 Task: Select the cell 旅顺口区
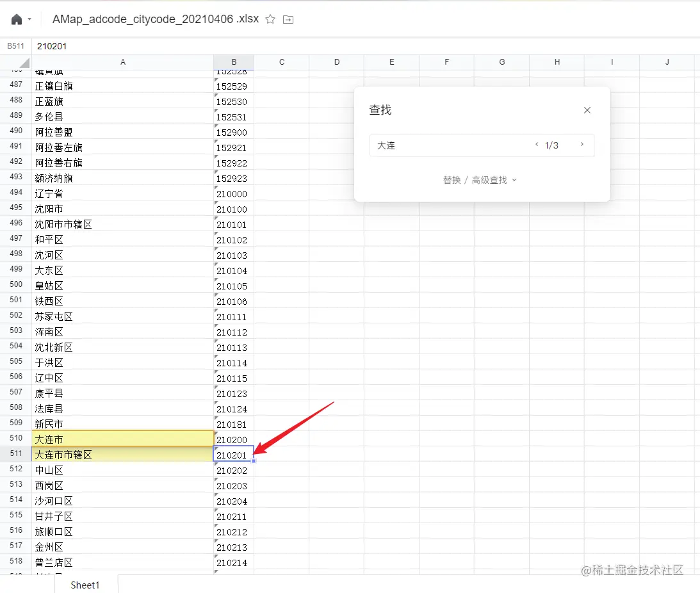point(123,532)
